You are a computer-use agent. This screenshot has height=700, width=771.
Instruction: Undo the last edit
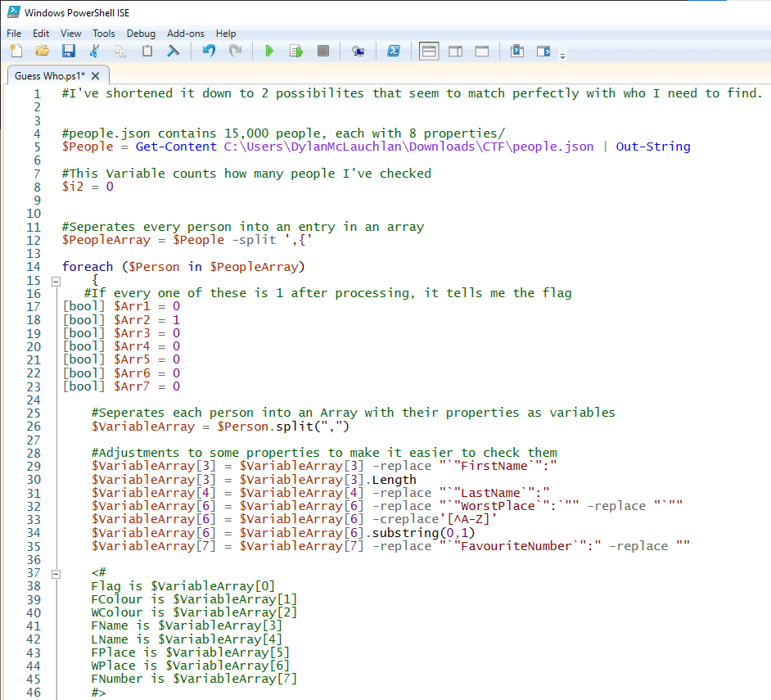[x=209, y=51]
